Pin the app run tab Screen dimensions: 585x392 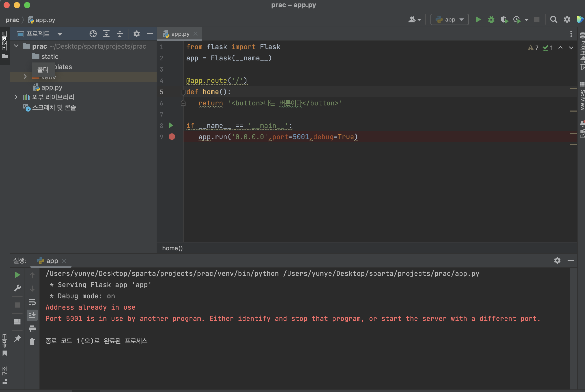(x=17, y=339)
